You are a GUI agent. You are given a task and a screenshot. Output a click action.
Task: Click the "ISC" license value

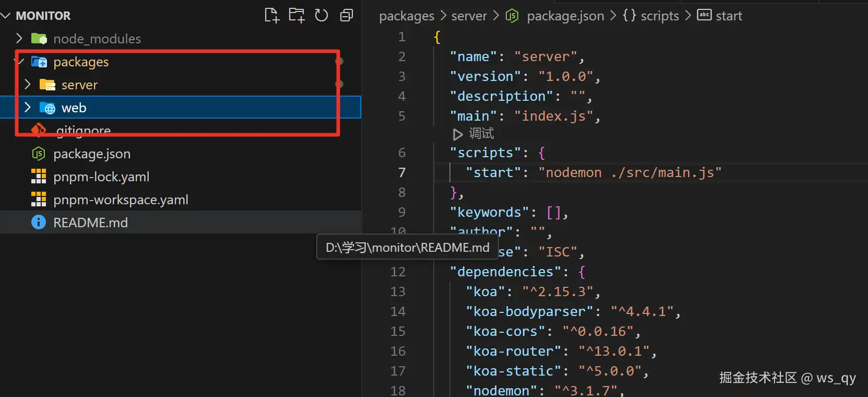(557, 252)
